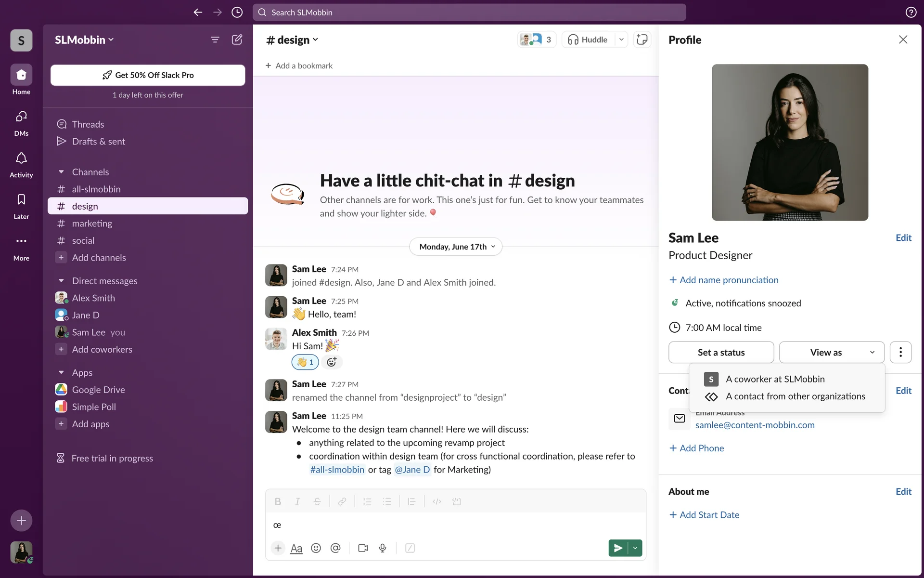Screen dimensions: 924x578
Task: Open the canvas icon in channel header
Action: (x=642, y=39)
